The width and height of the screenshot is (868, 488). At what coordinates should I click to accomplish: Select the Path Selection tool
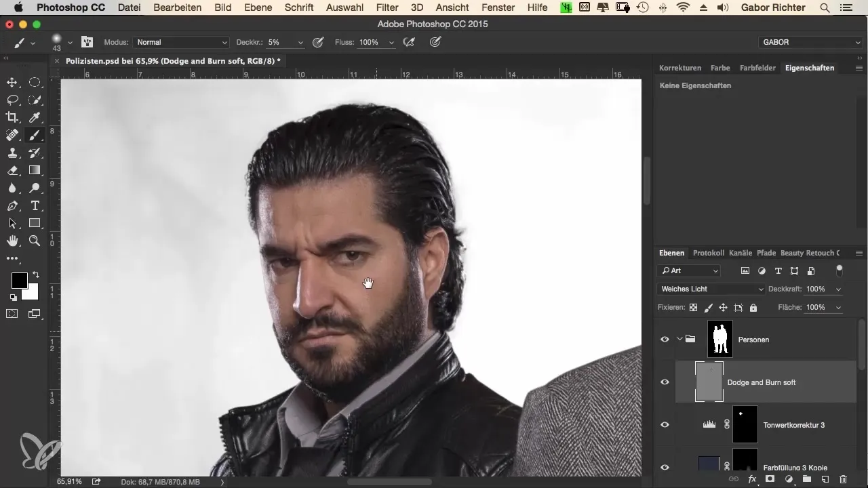(12, 223)
